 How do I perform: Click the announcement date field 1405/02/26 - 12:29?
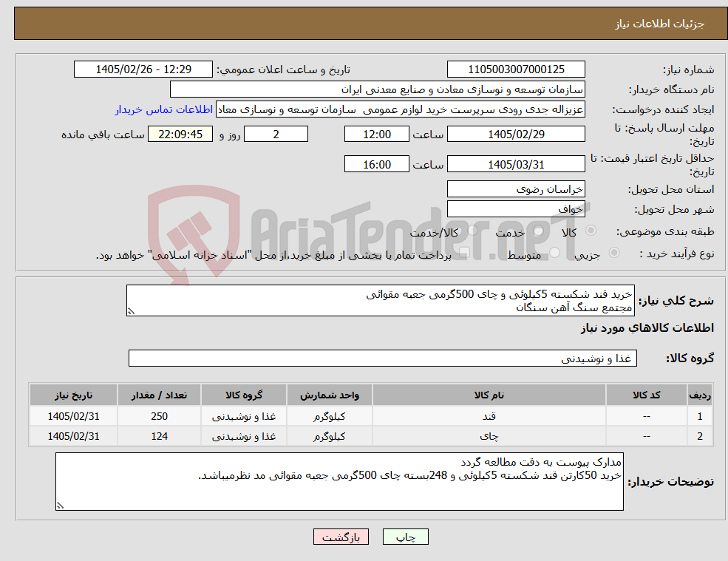click(x=143, y=69)
